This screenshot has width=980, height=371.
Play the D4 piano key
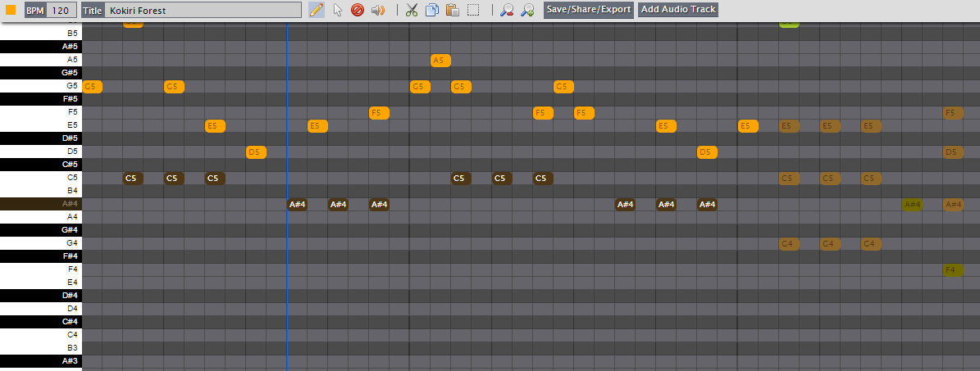click(41, 309)
